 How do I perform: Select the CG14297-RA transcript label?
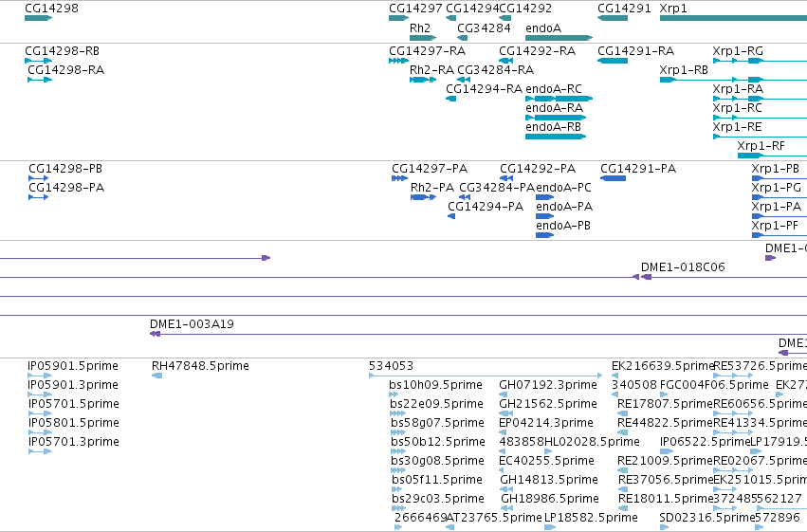coord(427,51)
